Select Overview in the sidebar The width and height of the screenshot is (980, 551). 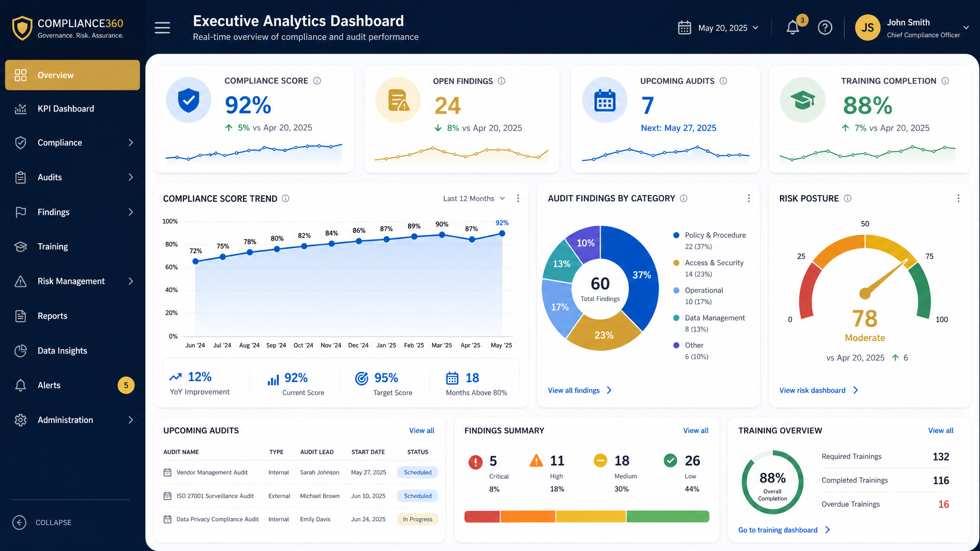(72, 75)
